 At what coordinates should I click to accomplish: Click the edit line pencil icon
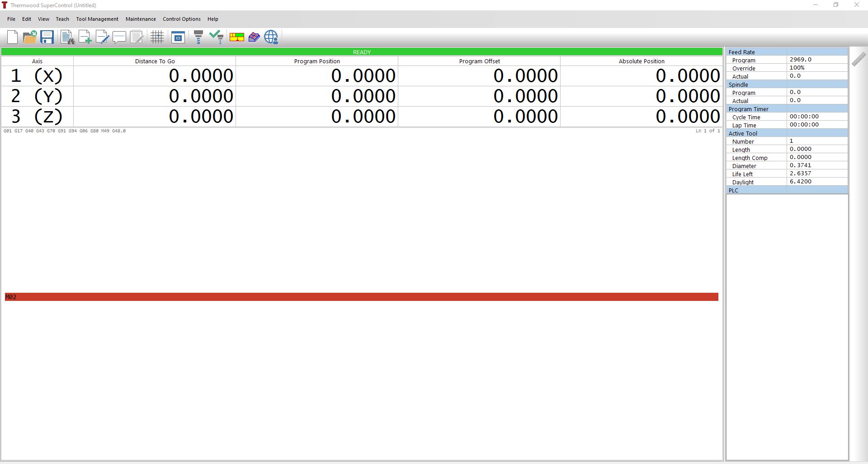tap(102, 37)
